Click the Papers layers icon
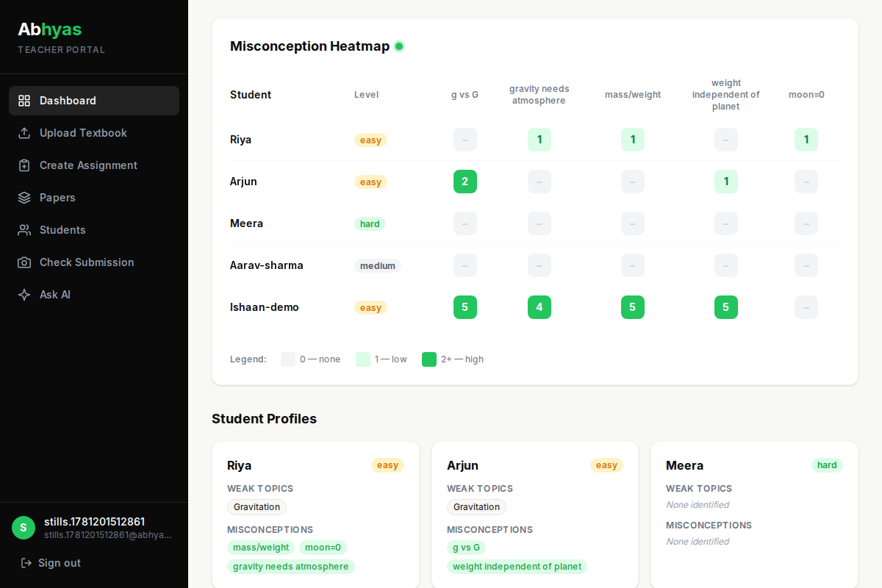This screenshot has height=588, width=882. click(24, 198)
